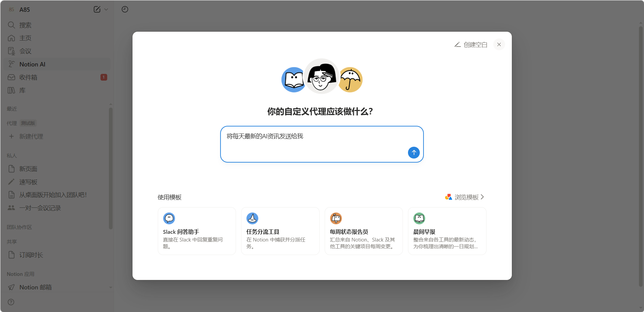Viewport: 644px width, 312px height.
Task: Click the Notion 应用 section header
Action: 21,274
